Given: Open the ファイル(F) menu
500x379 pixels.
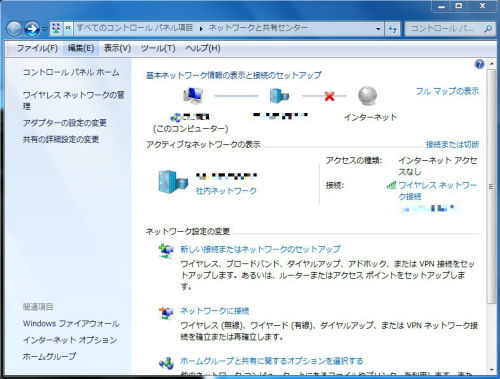Looking at the screenshot, I should pos(37,48).
